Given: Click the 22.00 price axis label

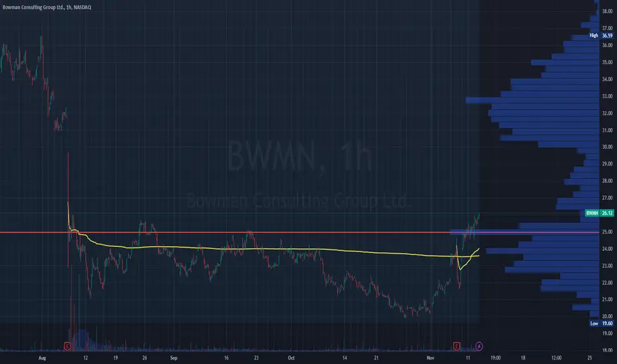Looking at the screenshot, I should pyautogui.click(x=607, y=283).
